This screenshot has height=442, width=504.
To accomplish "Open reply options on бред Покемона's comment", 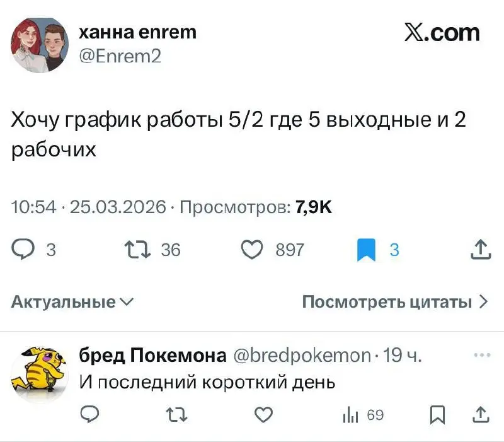I will 89,412.
